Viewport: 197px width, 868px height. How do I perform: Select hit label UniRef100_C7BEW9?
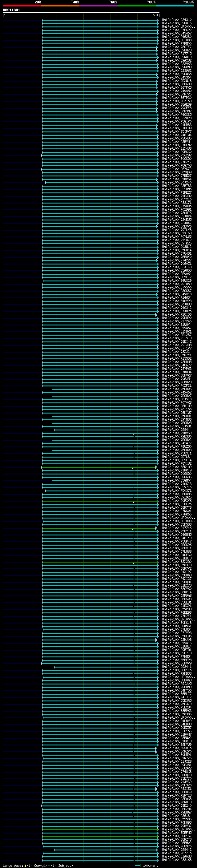click(177, 128)
